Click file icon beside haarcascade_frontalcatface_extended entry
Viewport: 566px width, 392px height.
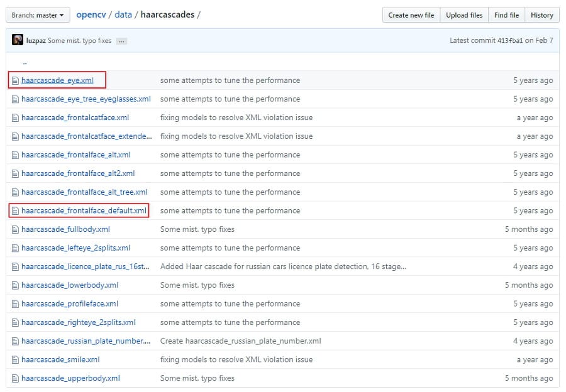coord(15,136)
